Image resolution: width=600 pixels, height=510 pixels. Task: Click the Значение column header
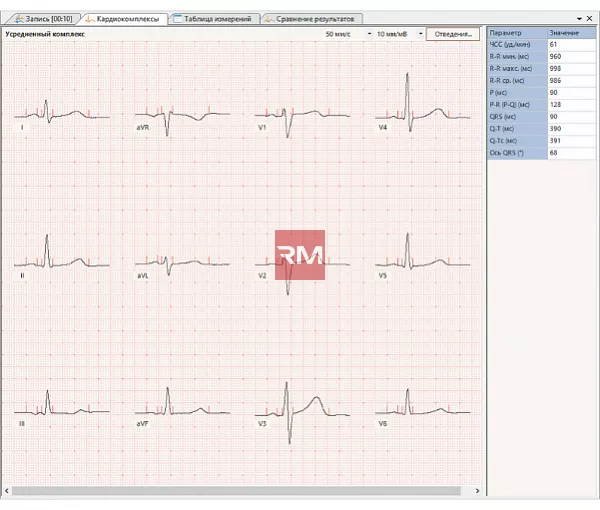click(x=572, y=33)
